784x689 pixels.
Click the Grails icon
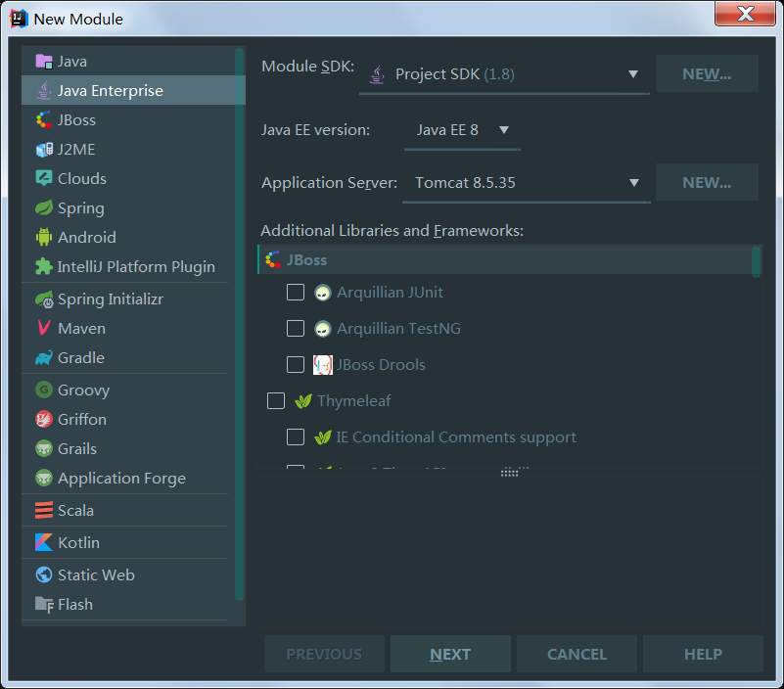44,448
